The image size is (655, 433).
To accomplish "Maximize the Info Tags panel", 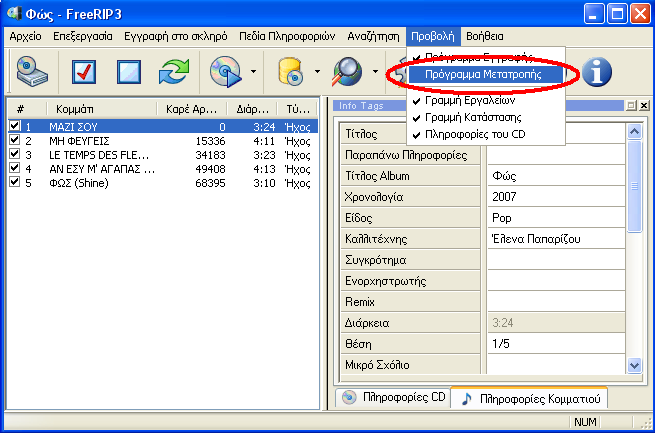I will (x=631, y=106).
